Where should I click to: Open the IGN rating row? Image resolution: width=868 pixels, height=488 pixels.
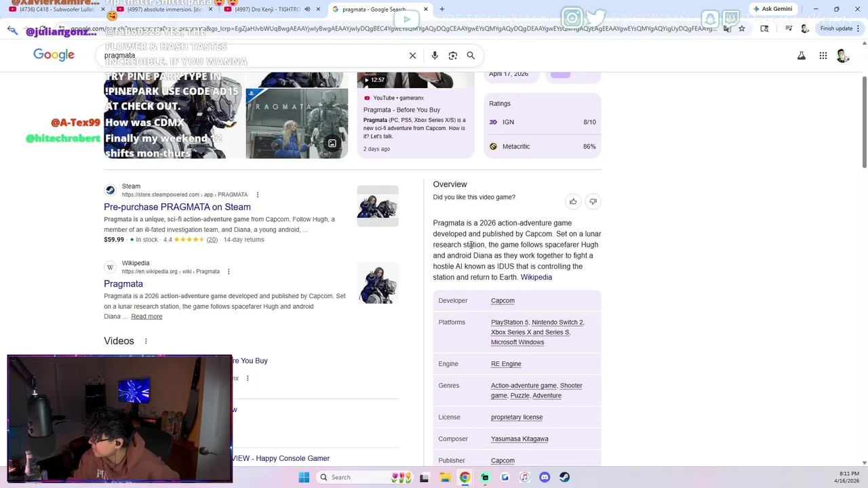[x=542, y=122]
